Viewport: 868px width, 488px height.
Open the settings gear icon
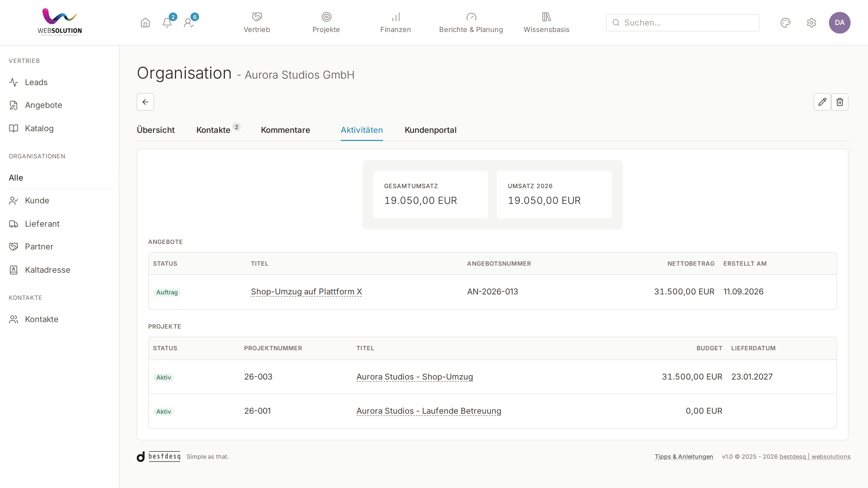[x=811, y=23]
